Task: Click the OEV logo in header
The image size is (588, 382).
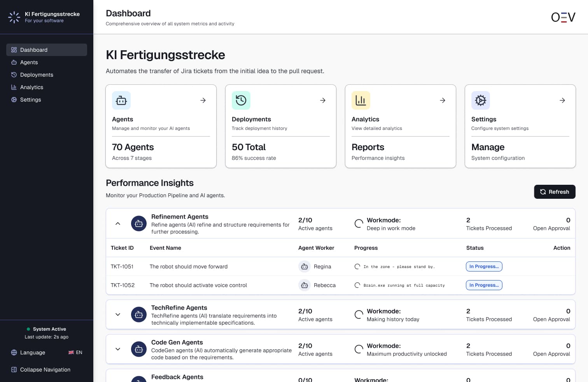Action: [x=563, y=17]
